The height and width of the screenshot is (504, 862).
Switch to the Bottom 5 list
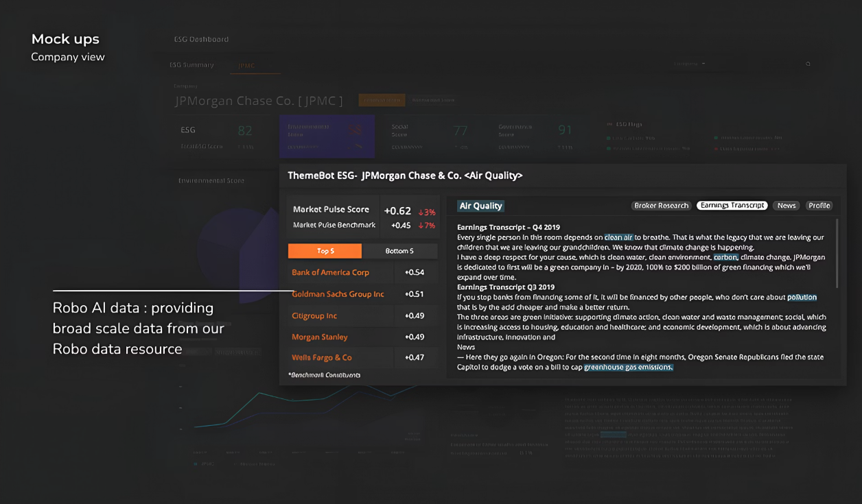[399, 251]
